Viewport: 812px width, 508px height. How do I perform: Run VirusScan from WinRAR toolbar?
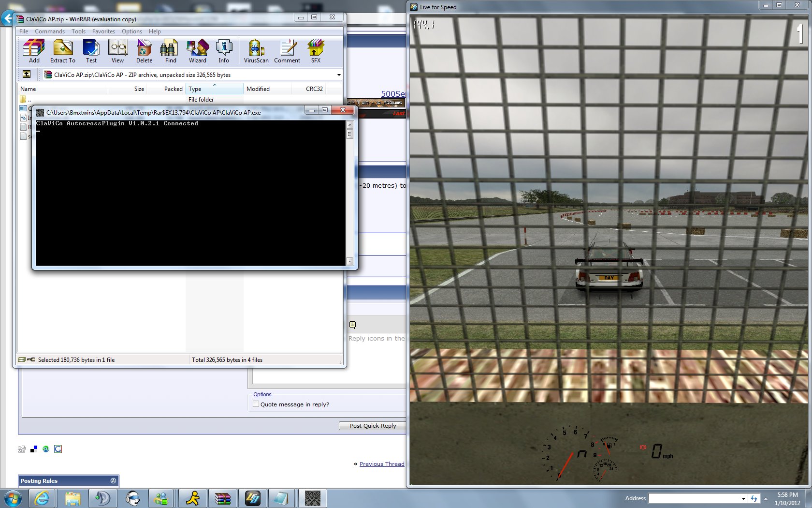[x=256, y=51]
